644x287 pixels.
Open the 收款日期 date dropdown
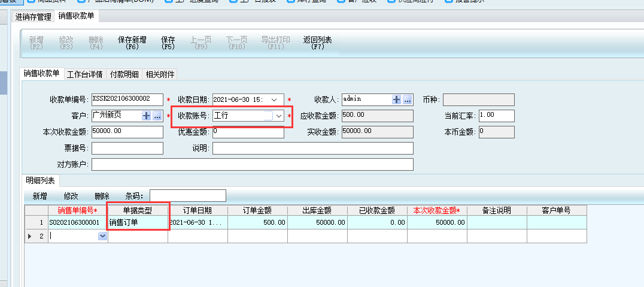pos(274,99)
